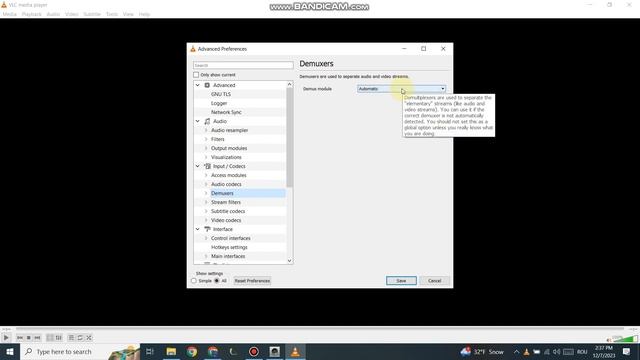The image size is (640, 360).
Task: Toggle random shuffle icon
Action: pyautogui.click(x=89, y=338)
